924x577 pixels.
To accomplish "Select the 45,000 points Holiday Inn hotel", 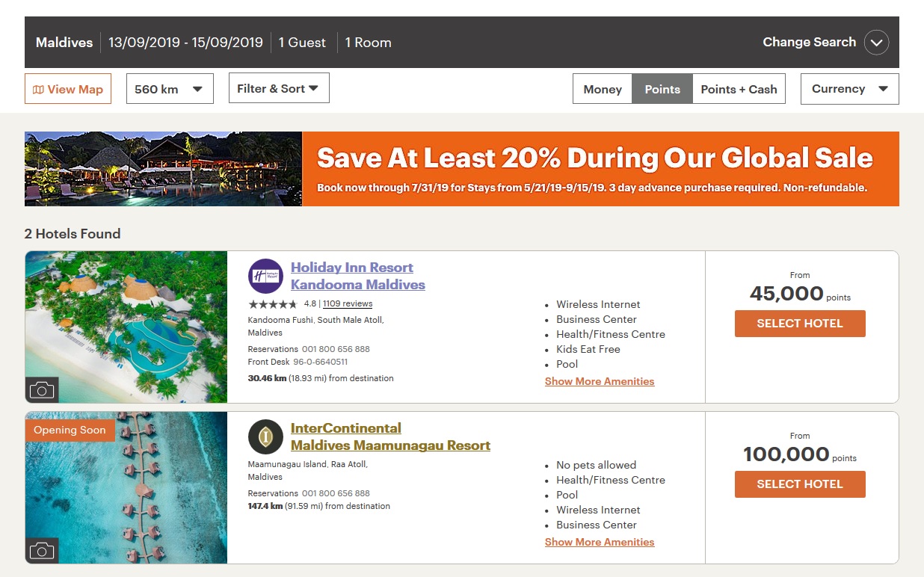I will click(x=799, y=324).
